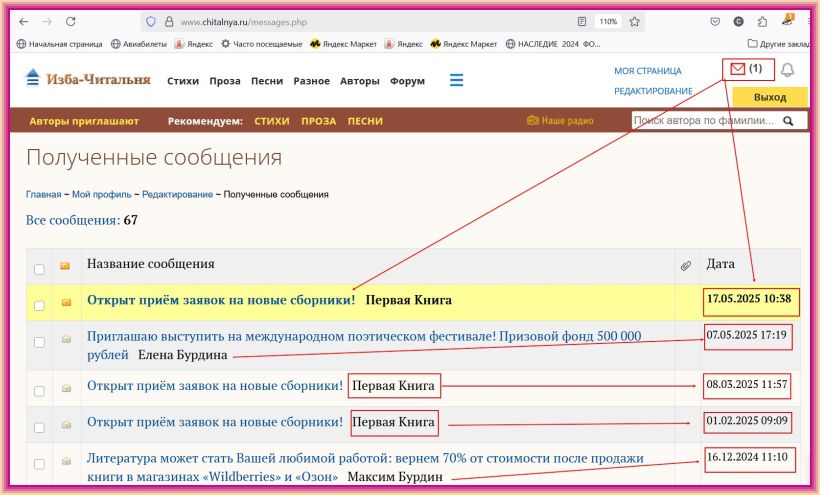Tick checkbox for 17.05.2025 10:38 message

point(39,305)
